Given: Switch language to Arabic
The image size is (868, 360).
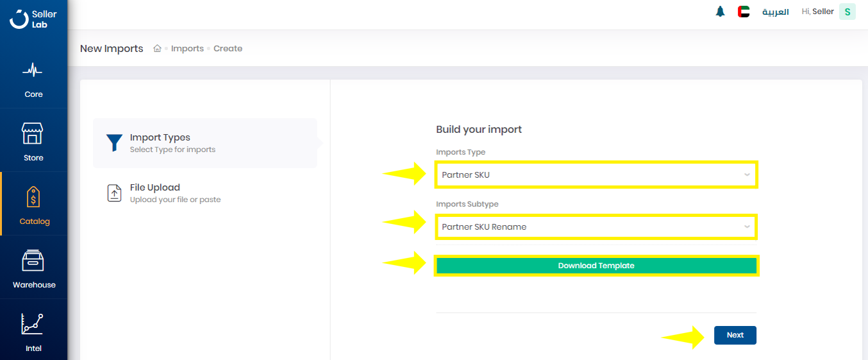Looking at the screenshot, I should coord(775,12).
